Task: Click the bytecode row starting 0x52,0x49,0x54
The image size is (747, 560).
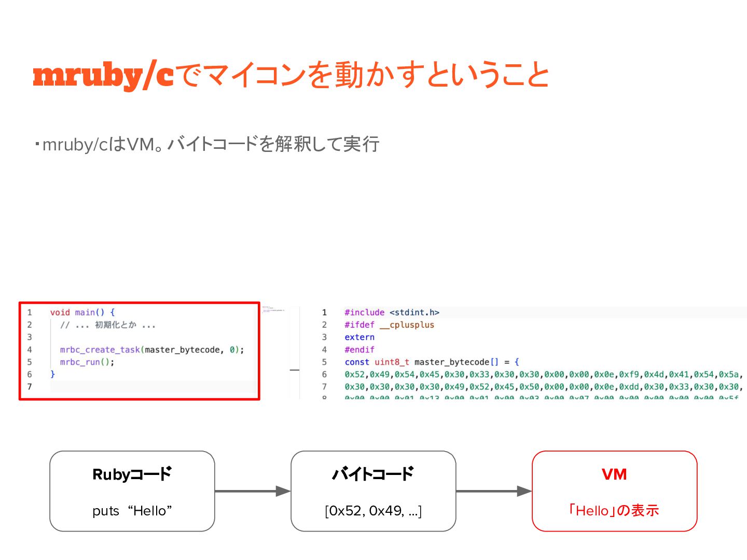Action: point(544,374)
